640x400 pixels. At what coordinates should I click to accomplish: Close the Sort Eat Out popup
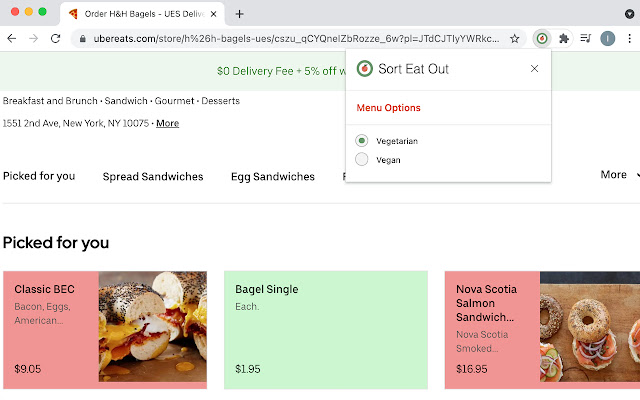pyautogui.click(x=534, y=69)
